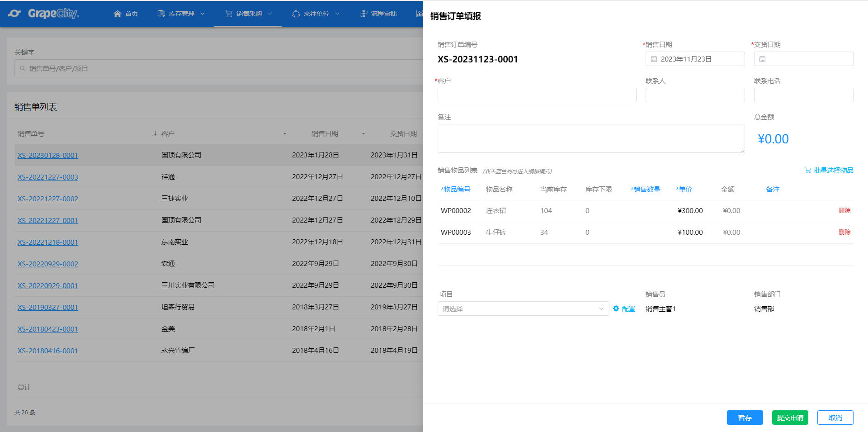The width and height of the screenshot is (868, 432).
Task: Open the 销售采购 menu tab
Action: click(248, 14)
